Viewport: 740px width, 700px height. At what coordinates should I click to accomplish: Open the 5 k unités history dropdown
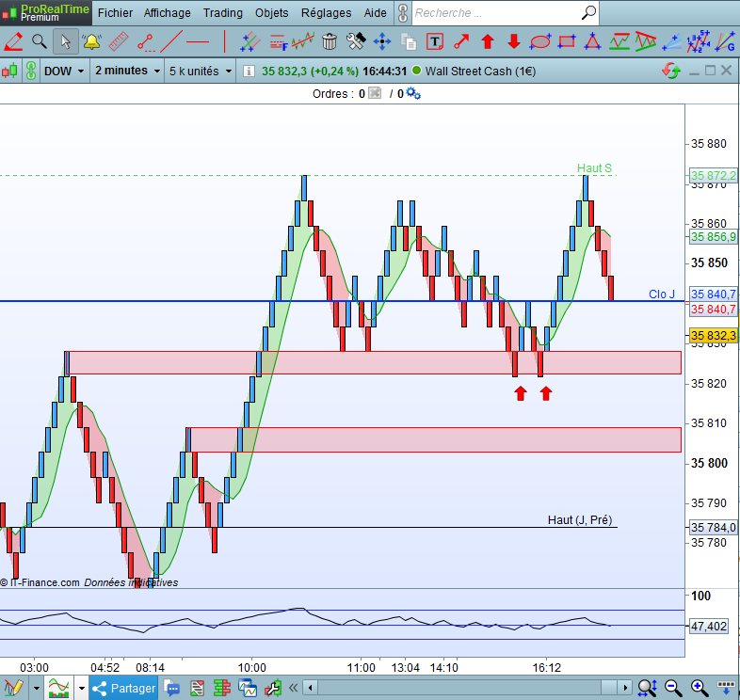tap(201, 72)
